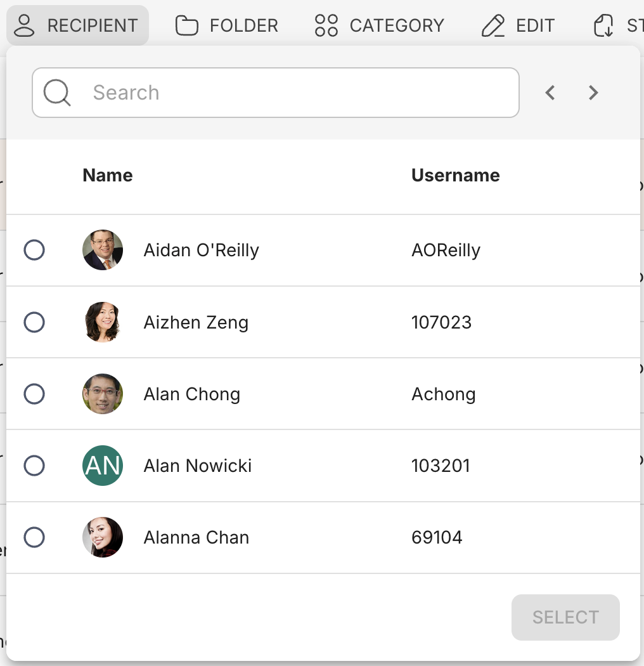
Task: Click the Edit pencil icon
Action: (x=493, y=26)
